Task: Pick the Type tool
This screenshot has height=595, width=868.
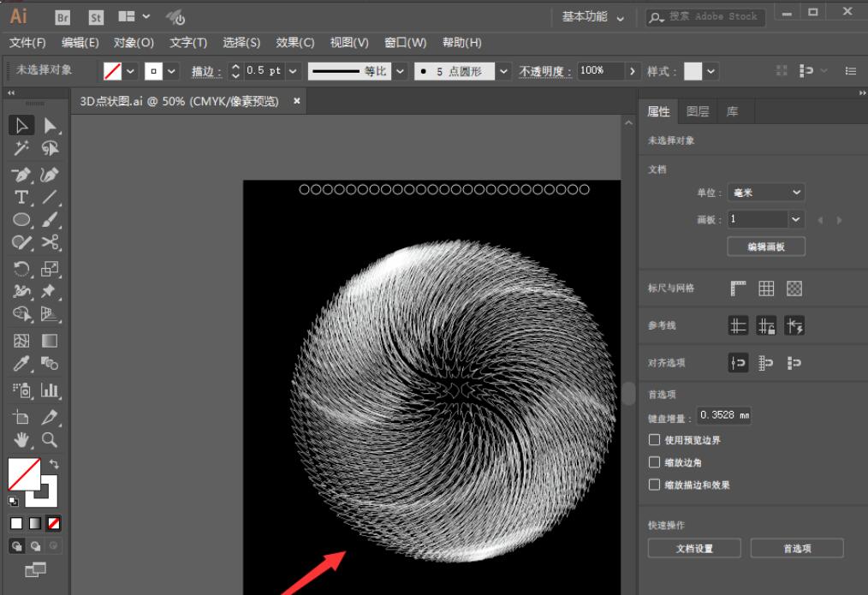Action: [x=21, y=197]
